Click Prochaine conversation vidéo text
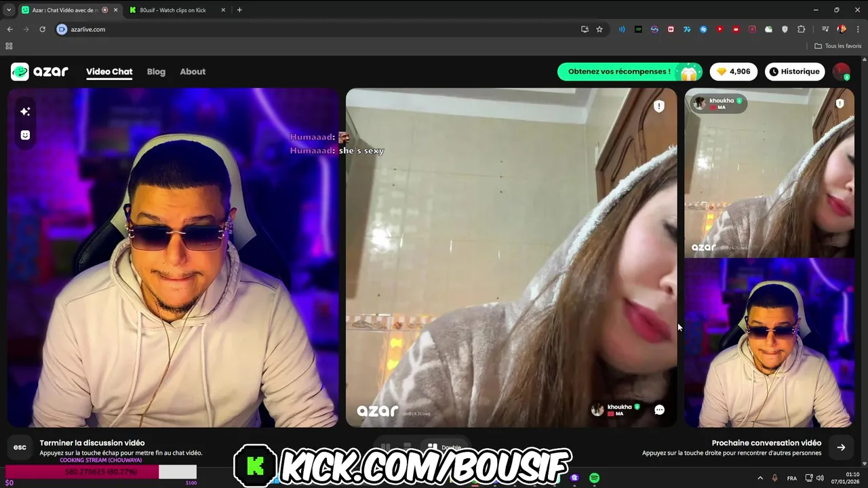Viewport: 868px width, 488px height. point(766,443)
